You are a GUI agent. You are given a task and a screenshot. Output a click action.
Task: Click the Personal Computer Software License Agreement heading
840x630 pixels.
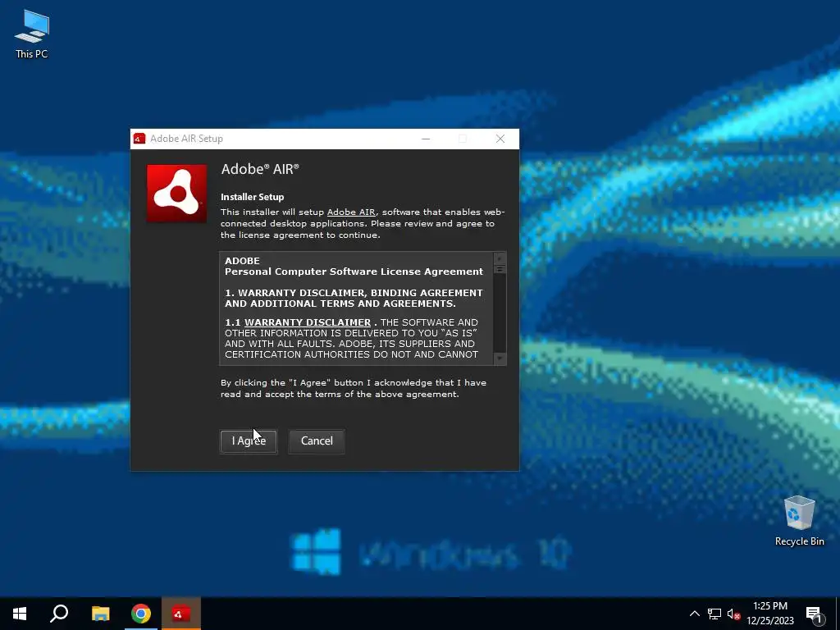(x=354, y=272)
